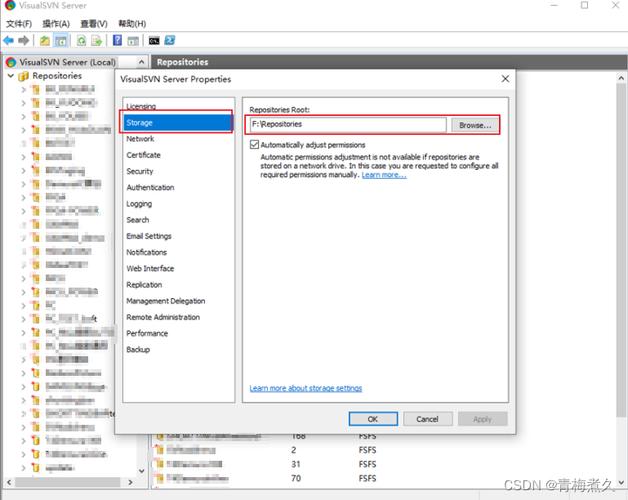The height and width of the screenshot is (500, 628).
Task: Click the Export List toolbar icon
Action: (x=97, y=40)
